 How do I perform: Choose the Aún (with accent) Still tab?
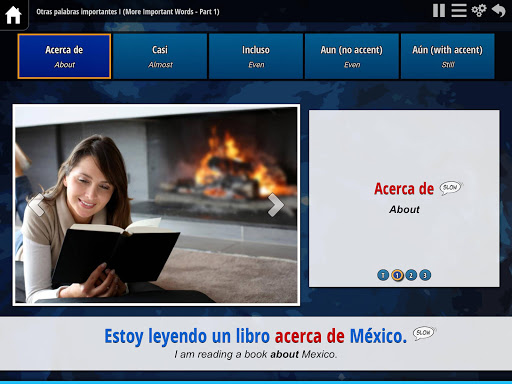(447, 56)
